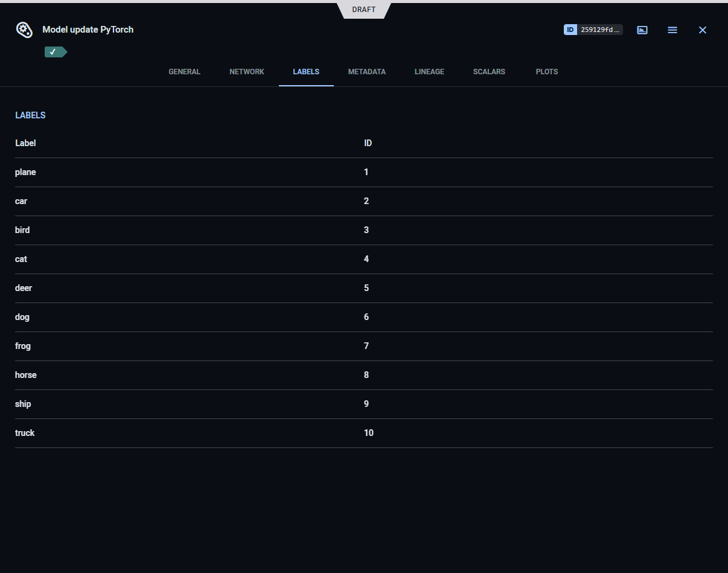
Task: Select the plane label row
Action: (x=25, y=172)
